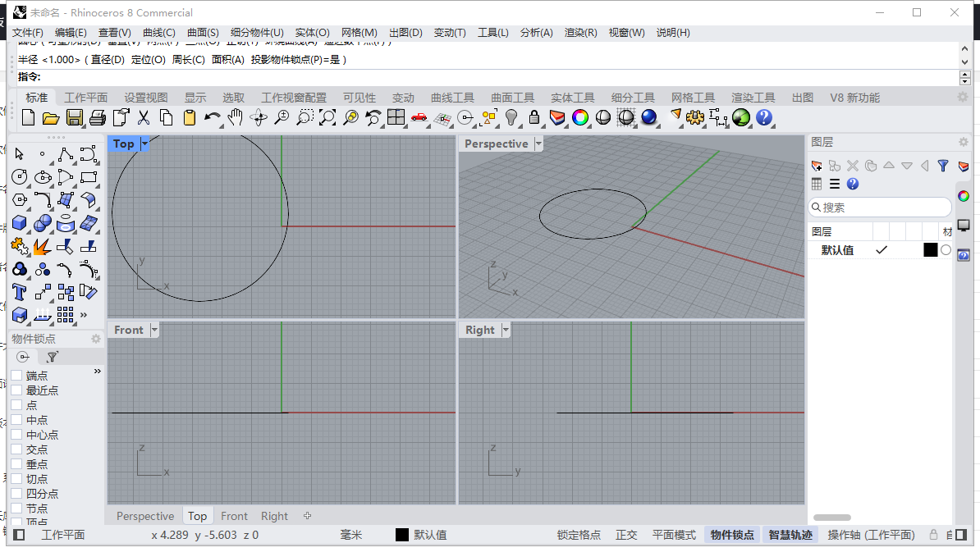Select the Box solid tool
This screenshot has height=552, width=980.
point(20,223)
